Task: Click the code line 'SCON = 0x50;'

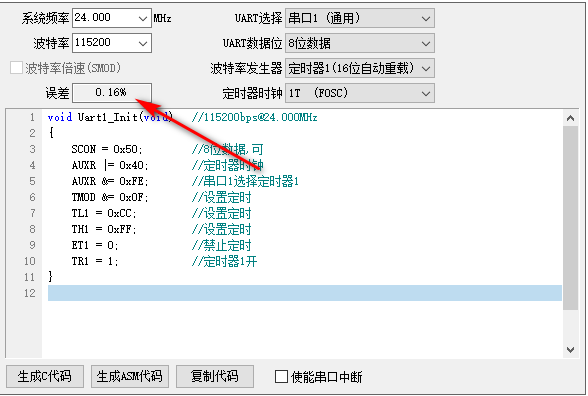Action: point(107,149)
